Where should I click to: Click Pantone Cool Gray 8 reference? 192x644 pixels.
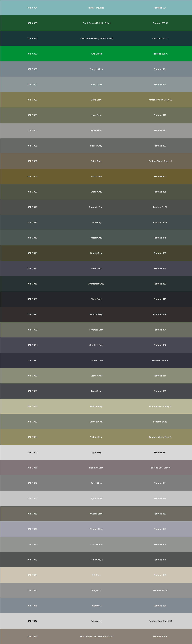coord(160,468)
